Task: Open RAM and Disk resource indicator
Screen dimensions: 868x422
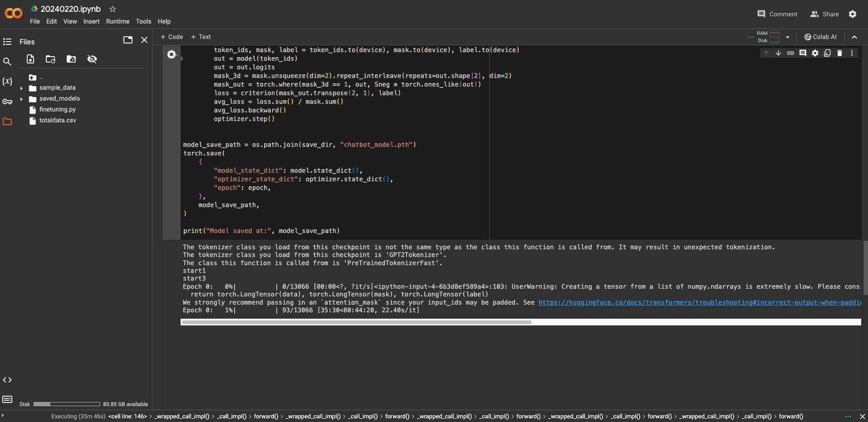Action: (x=769, y=37)
